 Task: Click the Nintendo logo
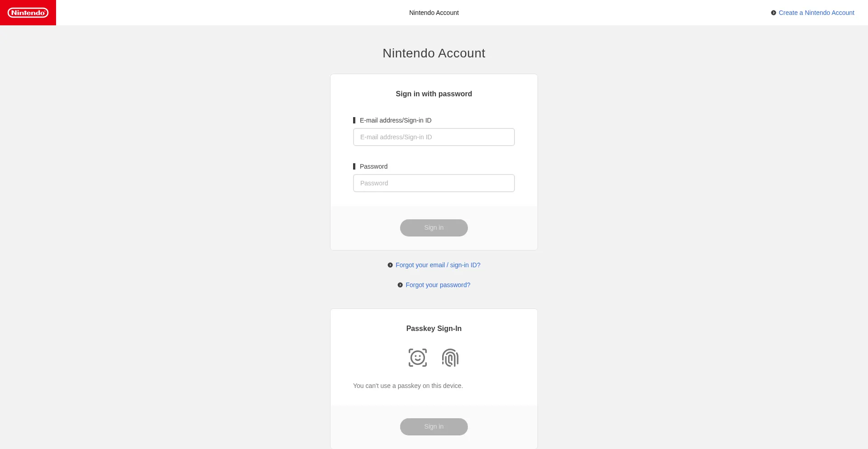click(28, 13)
